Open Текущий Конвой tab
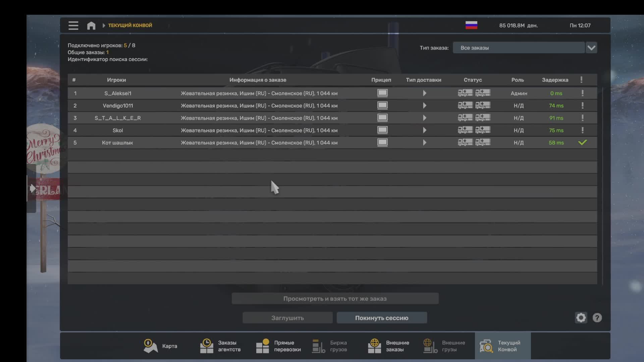The height and width of the screenshot is (362, 644). click(x=503, y=346)
